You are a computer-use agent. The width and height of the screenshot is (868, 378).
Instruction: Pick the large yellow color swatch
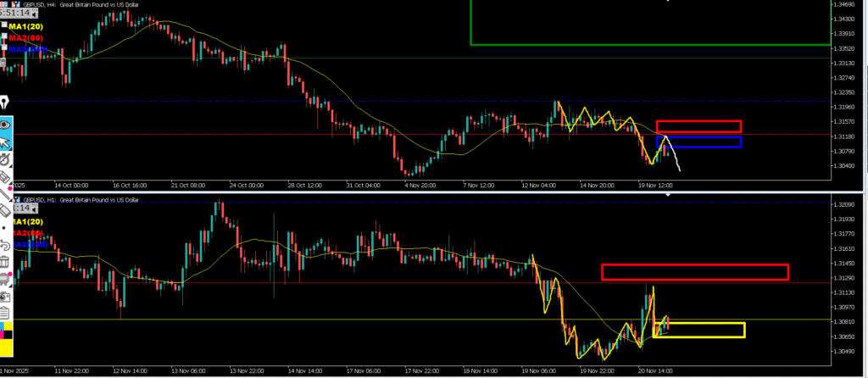click(x=7, y=347)
